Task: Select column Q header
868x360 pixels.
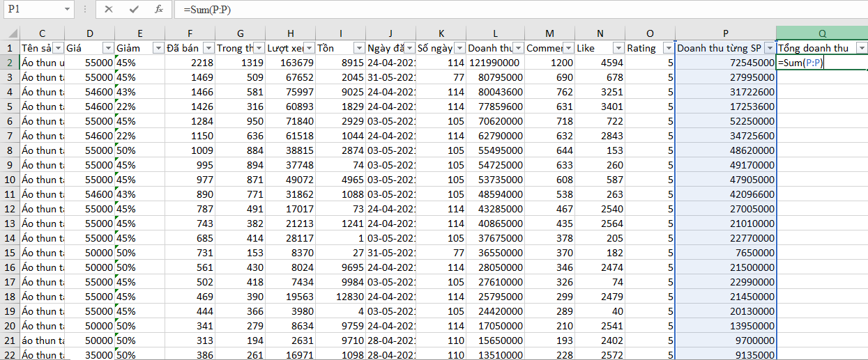Action: (822, 33)
